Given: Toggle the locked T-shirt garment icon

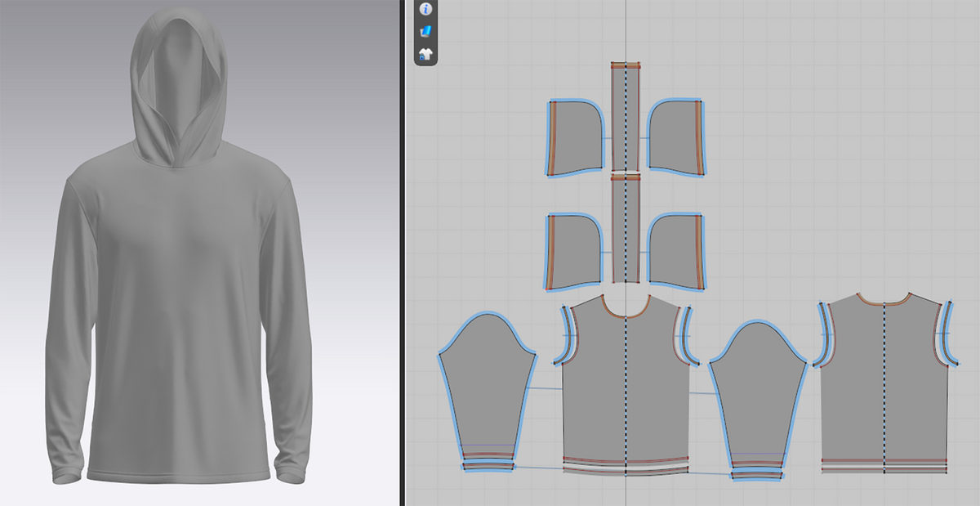Looking at the screenshot, I should [425, 55].
